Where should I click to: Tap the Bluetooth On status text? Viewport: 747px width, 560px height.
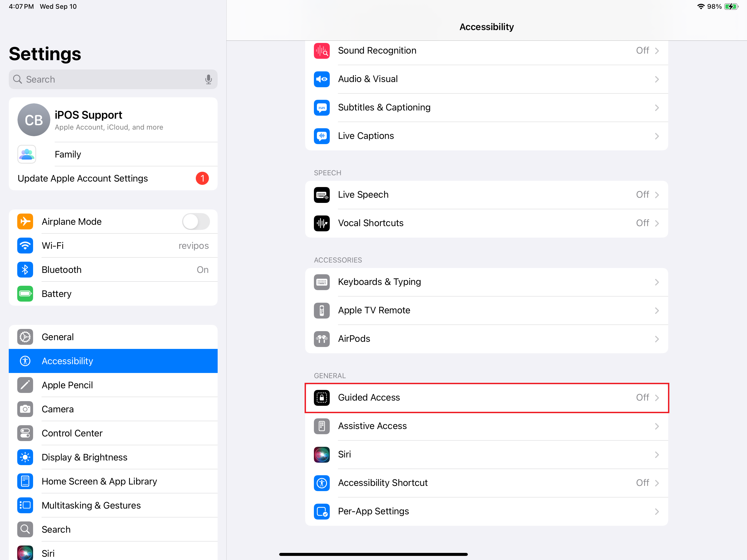click(x=203, y=270)
